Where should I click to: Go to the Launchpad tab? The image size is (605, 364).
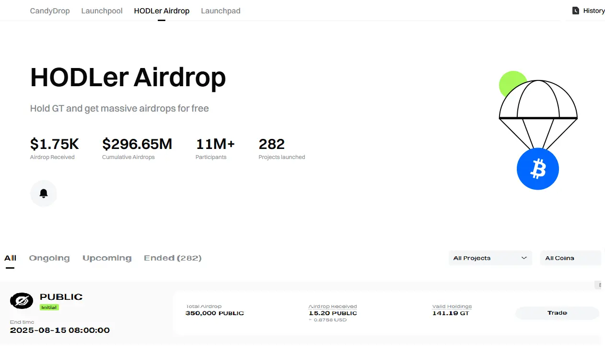coord(221,11)
